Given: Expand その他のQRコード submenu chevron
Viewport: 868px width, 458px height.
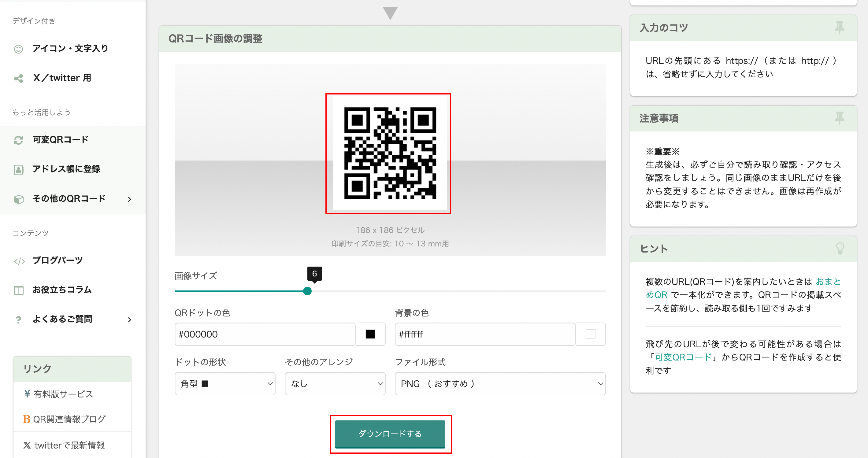Looking at the screenshot, I should (x=129, y=199).
